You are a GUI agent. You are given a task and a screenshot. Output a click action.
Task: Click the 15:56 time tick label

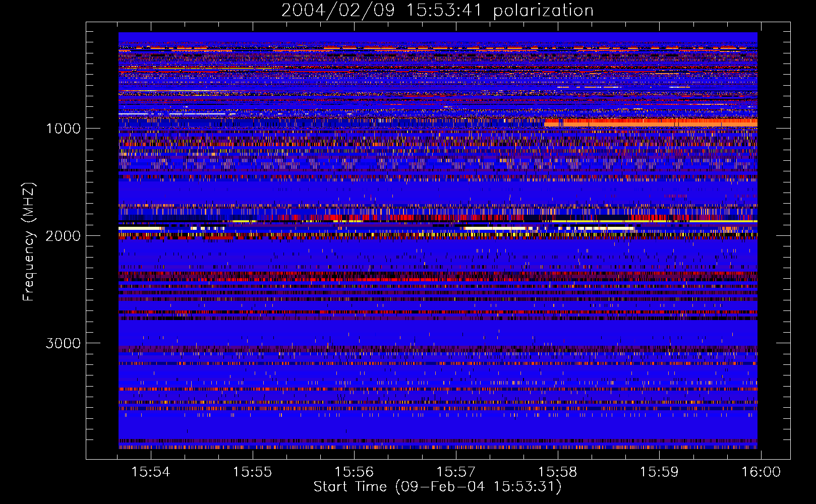pyautogui.click(x=354, y=472)
